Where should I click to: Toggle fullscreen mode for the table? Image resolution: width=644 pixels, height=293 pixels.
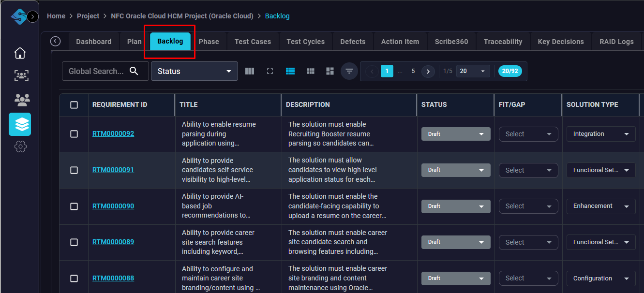pos(270,71)
